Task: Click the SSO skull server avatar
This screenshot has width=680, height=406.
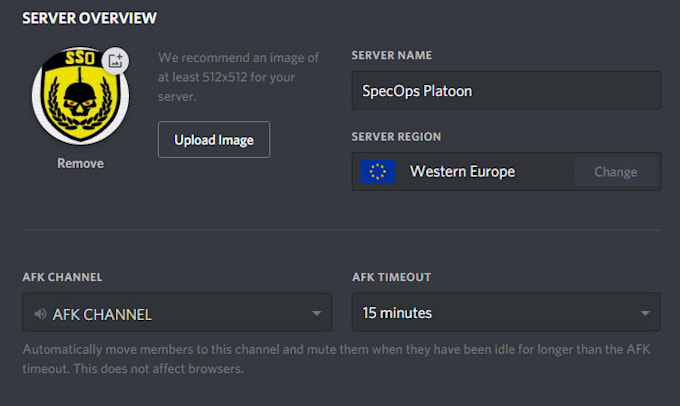Action: coord(80,97)
